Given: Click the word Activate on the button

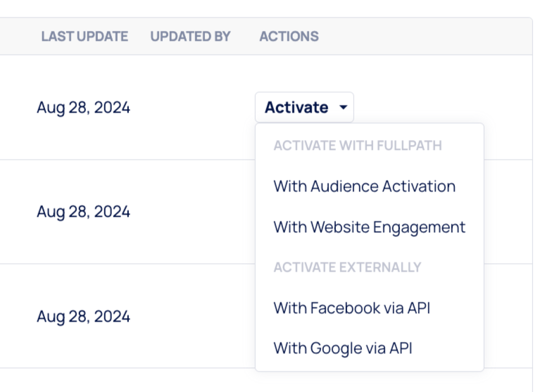Looking at the screenshot, I should 296,108.
